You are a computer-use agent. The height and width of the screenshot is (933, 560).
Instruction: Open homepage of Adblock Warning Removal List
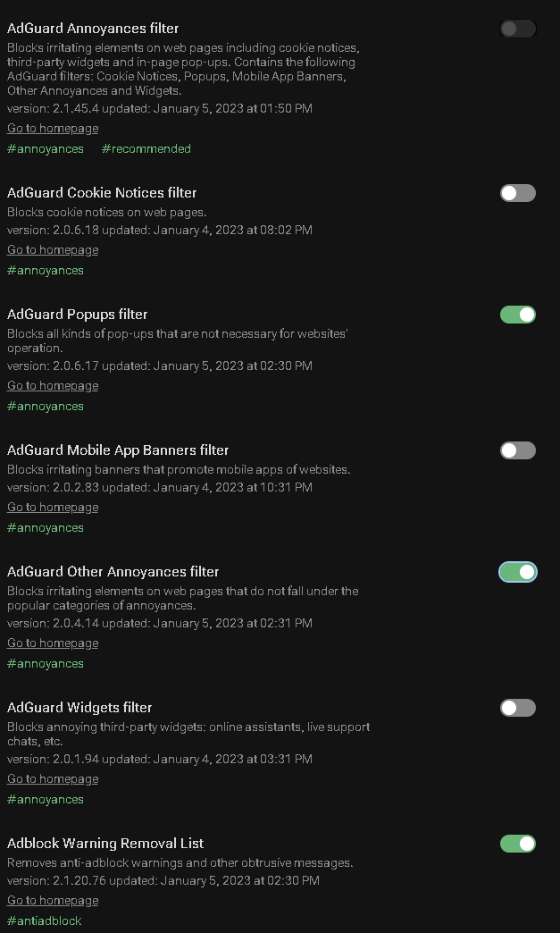click(52, 900)
